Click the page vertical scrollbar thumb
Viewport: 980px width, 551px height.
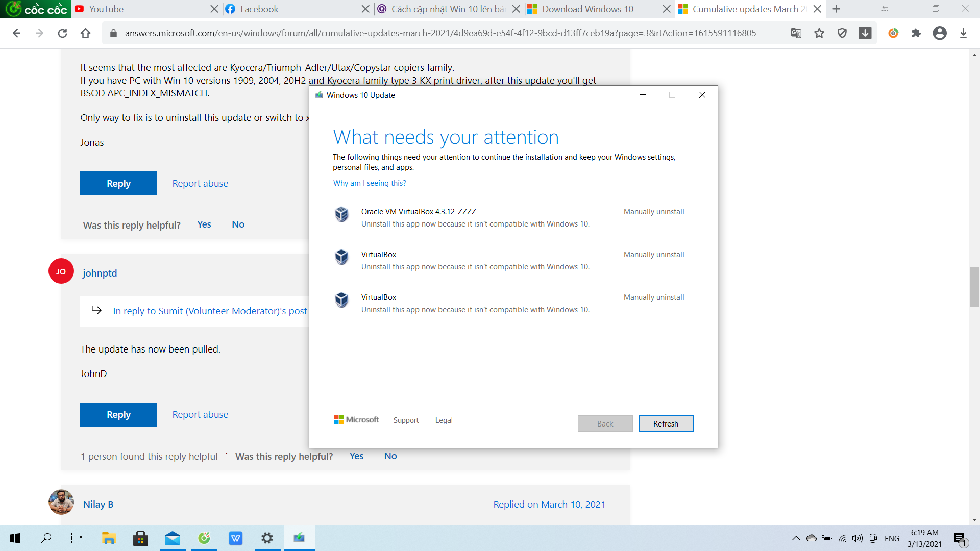[x=974, y=287]
